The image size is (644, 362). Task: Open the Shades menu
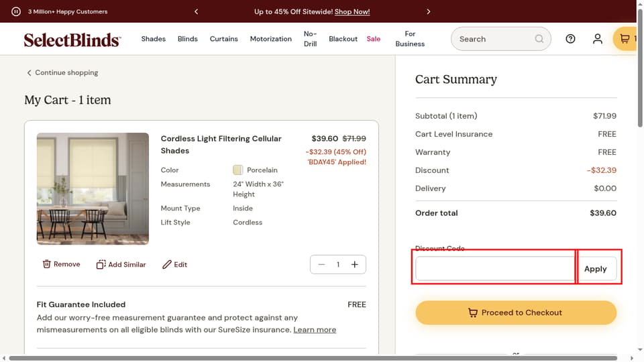(153, 39)
